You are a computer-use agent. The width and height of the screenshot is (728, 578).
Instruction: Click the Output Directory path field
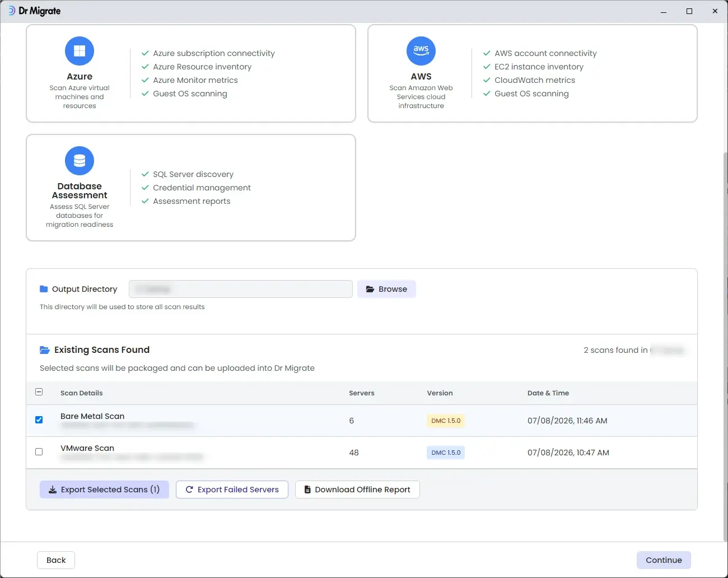click(x=241, y=289)
